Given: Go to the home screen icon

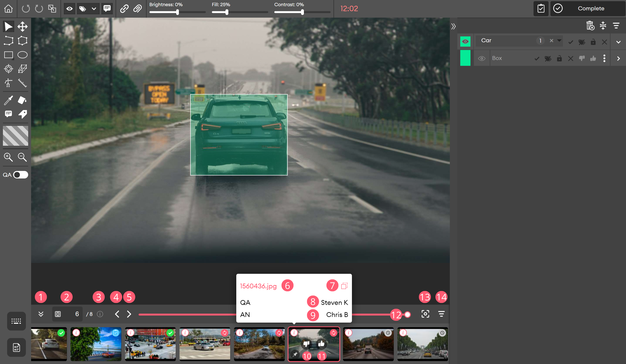Looking at the screenshot, I should tap(8, 9).
